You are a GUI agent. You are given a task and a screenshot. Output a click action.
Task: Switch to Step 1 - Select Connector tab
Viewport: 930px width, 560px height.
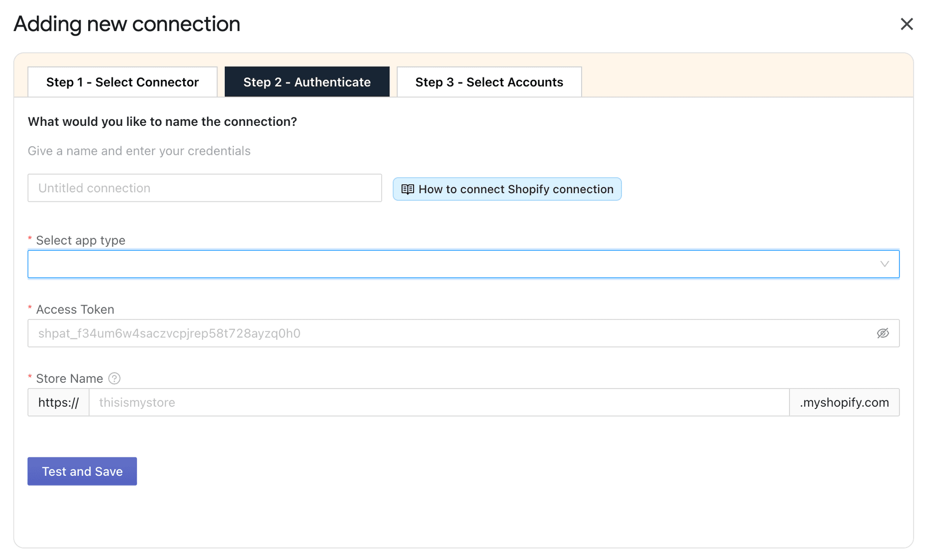coord(122,82)
